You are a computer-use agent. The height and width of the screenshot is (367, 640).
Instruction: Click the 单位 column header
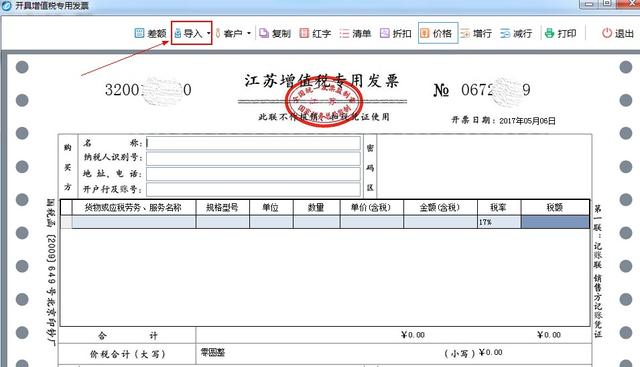[271, 208]
